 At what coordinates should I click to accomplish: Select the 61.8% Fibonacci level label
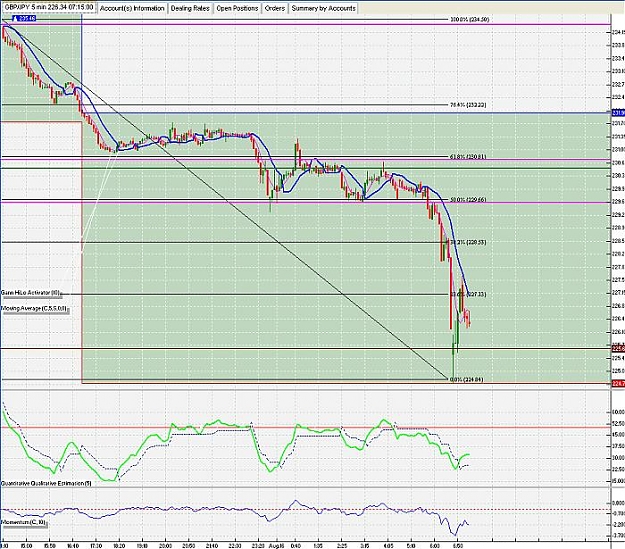click(x=468, y=157)
